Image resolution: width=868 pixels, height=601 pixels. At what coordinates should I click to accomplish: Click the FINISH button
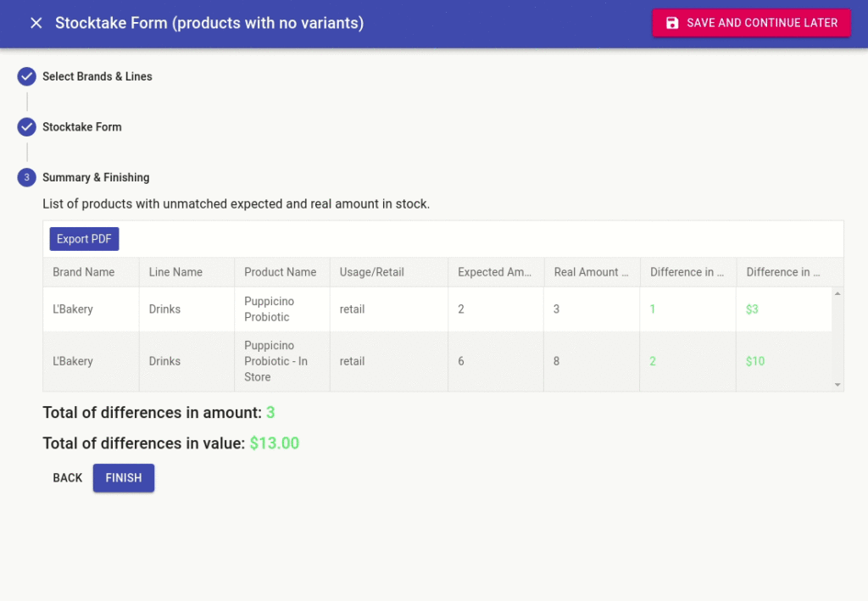pyautogui.click(x=124, y=477)
